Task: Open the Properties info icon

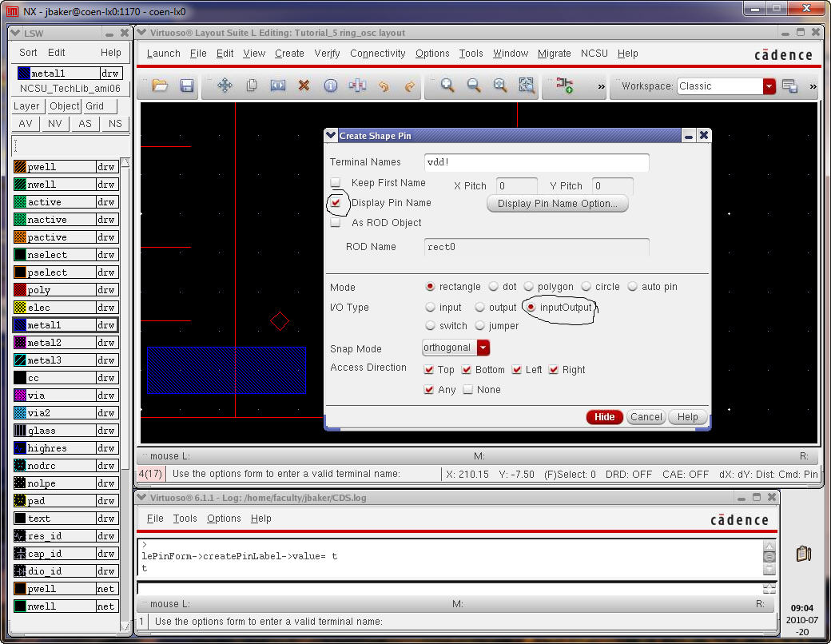Action: click(x=330, y=86)
